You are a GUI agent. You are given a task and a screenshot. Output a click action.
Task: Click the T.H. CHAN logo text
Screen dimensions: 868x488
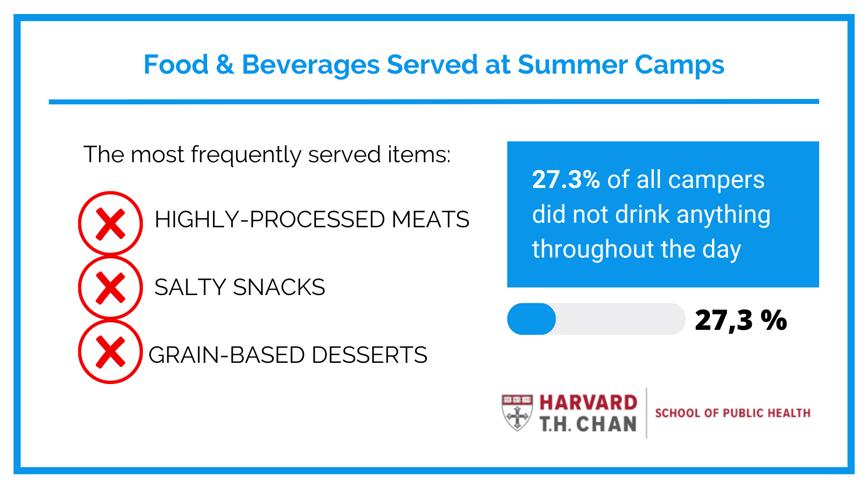(x=588, y=424)
